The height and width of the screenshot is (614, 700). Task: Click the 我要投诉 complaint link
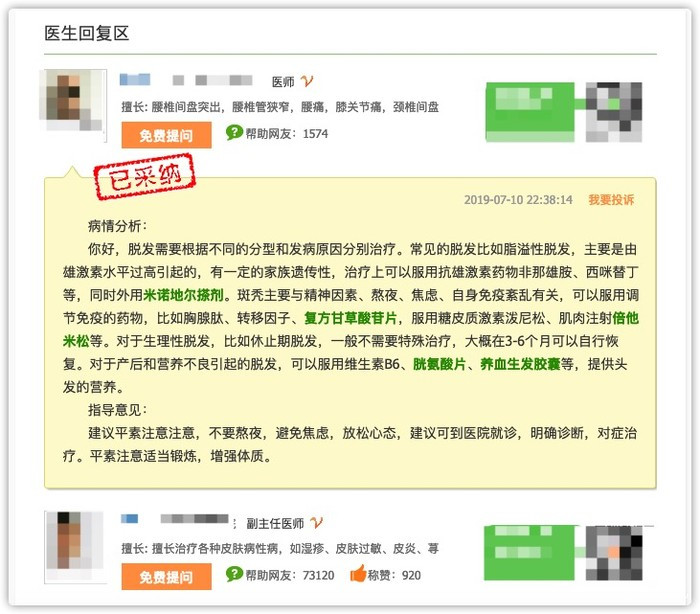click(x=611, y=200)
